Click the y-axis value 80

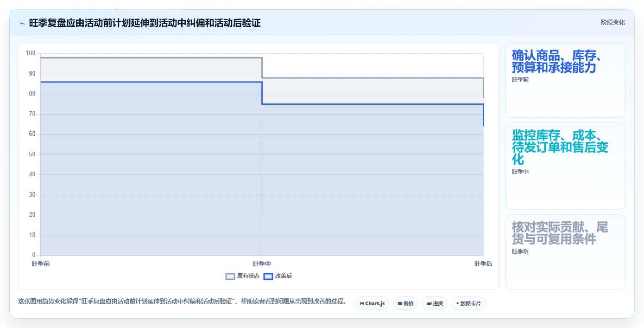[x=32, y=94]
